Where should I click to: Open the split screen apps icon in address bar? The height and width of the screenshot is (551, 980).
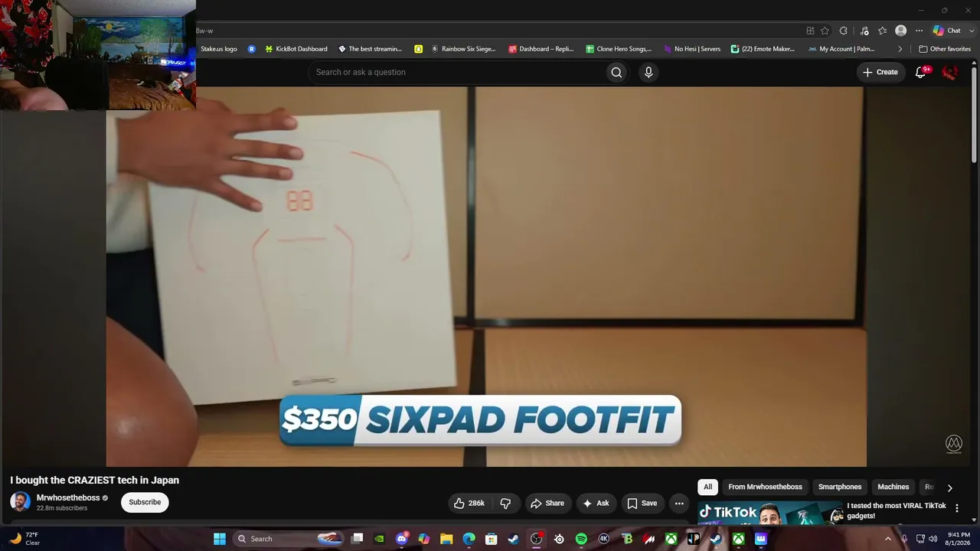(810, 31)
